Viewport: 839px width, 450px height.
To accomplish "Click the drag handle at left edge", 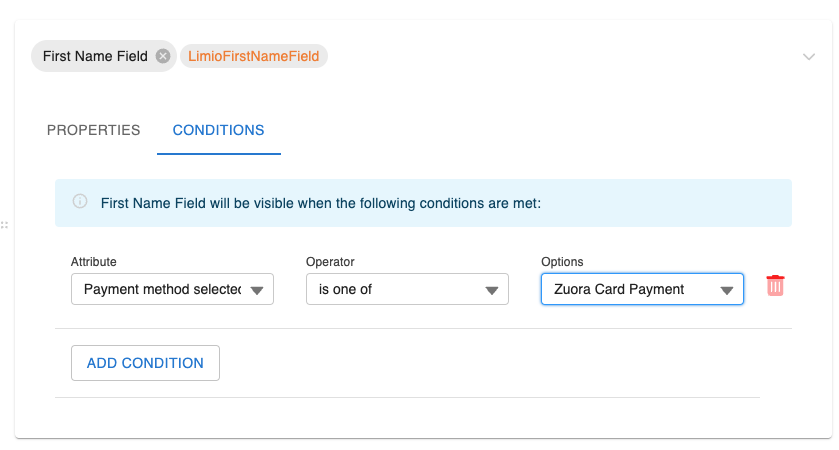I will [5, 225].
